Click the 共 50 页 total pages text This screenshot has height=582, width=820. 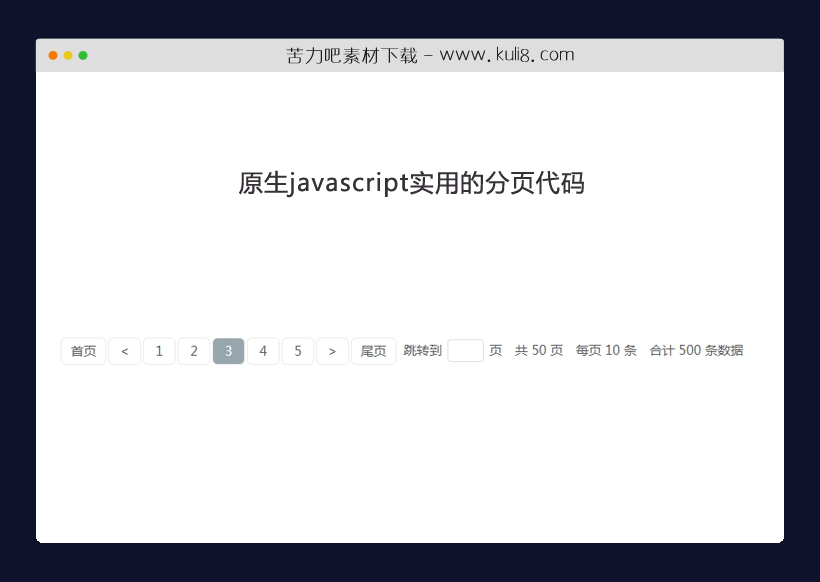pyautogui.click(x=538, y=351)
